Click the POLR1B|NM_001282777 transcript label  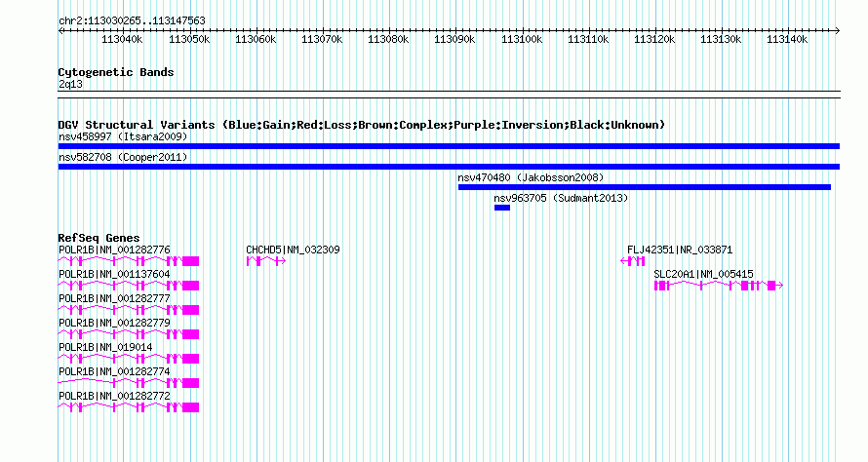(x=114, y=298)
